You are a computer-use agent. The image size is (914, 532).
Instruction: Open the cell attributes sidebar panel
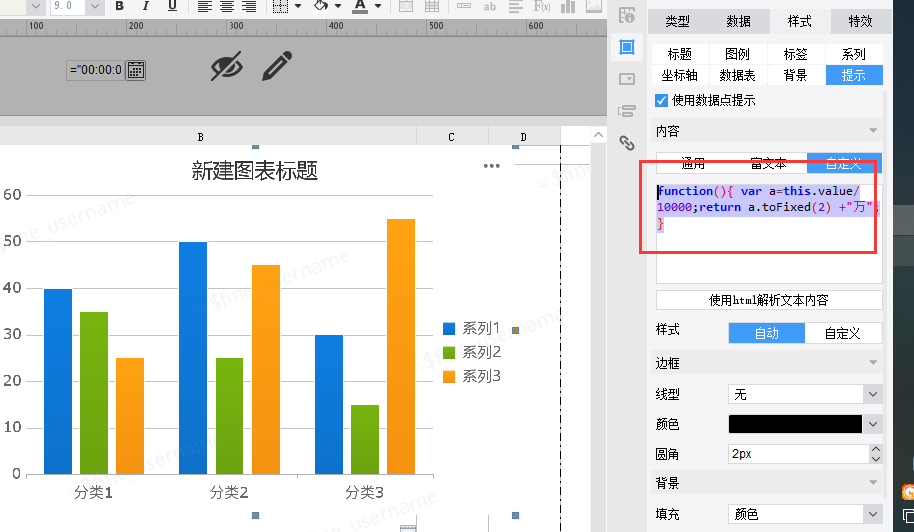pyautogui.click(x=627, y=16)
